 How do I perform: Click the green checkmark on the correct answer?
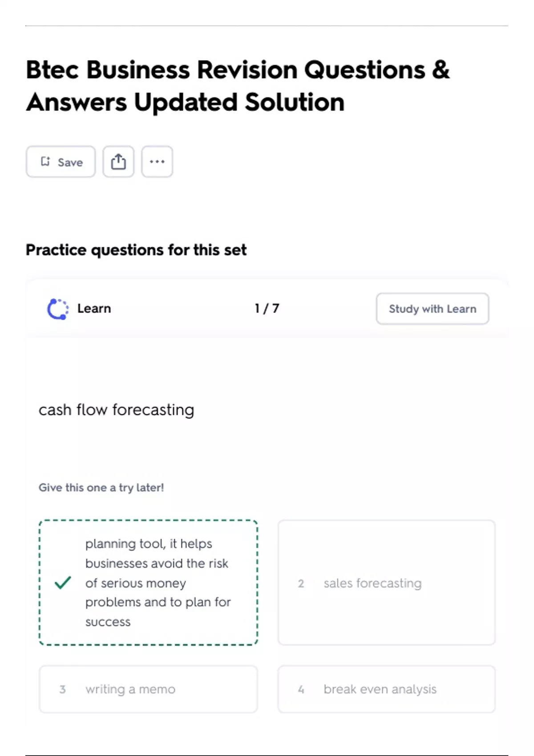[63, 583]
